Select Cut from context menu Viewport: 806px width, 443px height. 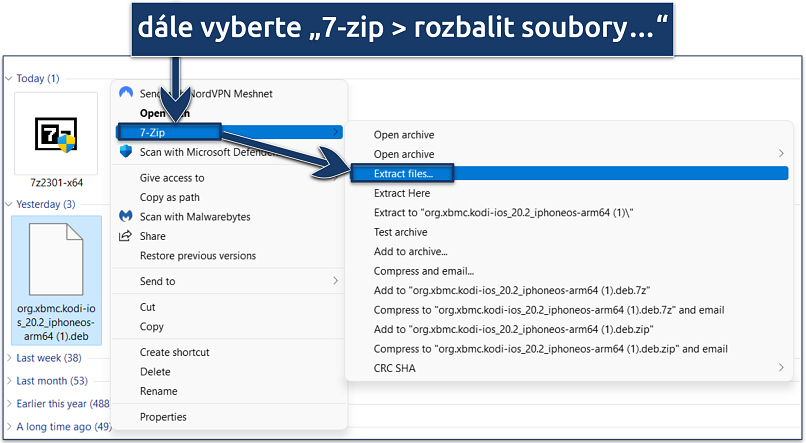coord(148,307)
